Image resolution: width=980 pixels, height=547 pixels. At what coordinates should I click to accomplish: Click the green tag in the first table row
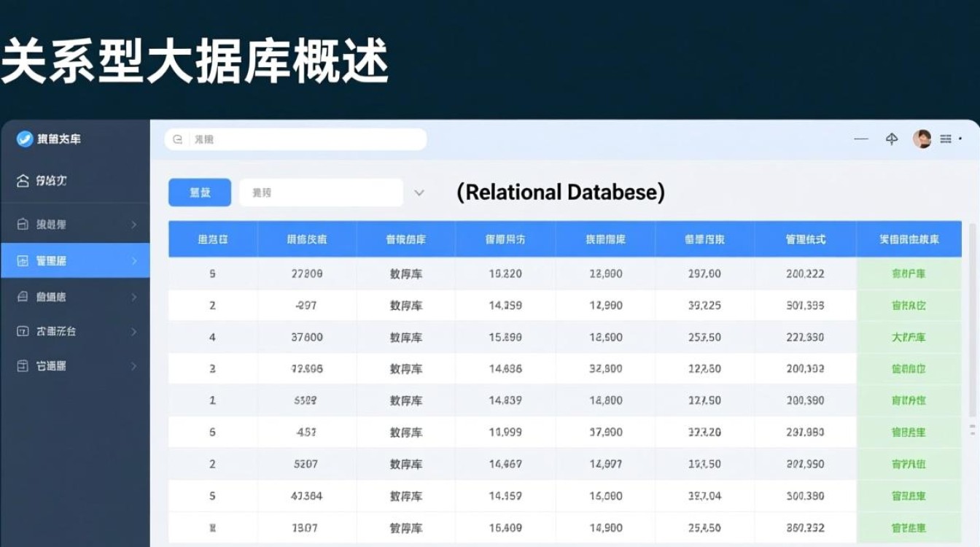click(x=909, y=274)
